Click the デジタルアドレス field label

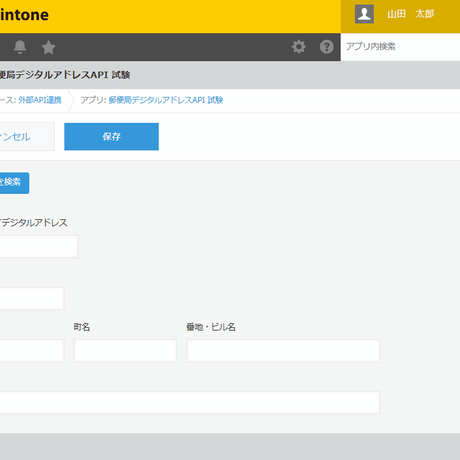click(x=34, y=223)
